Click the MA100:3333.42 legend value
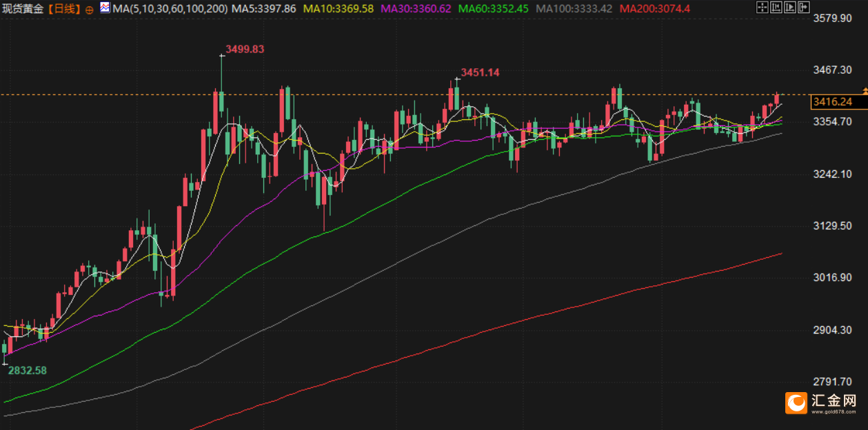Image resolution: width=868 pixels, height=430 pixels. (x=574, y=9)
